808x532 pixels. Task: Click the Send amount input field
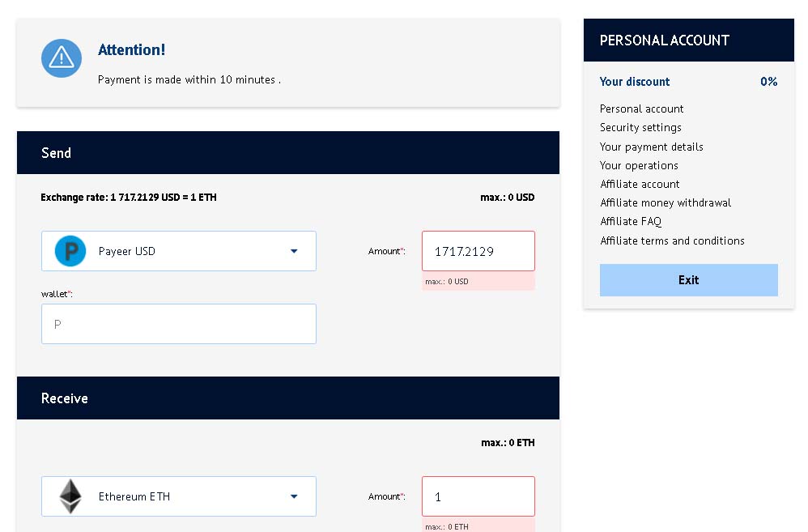(x=478, y=251)
